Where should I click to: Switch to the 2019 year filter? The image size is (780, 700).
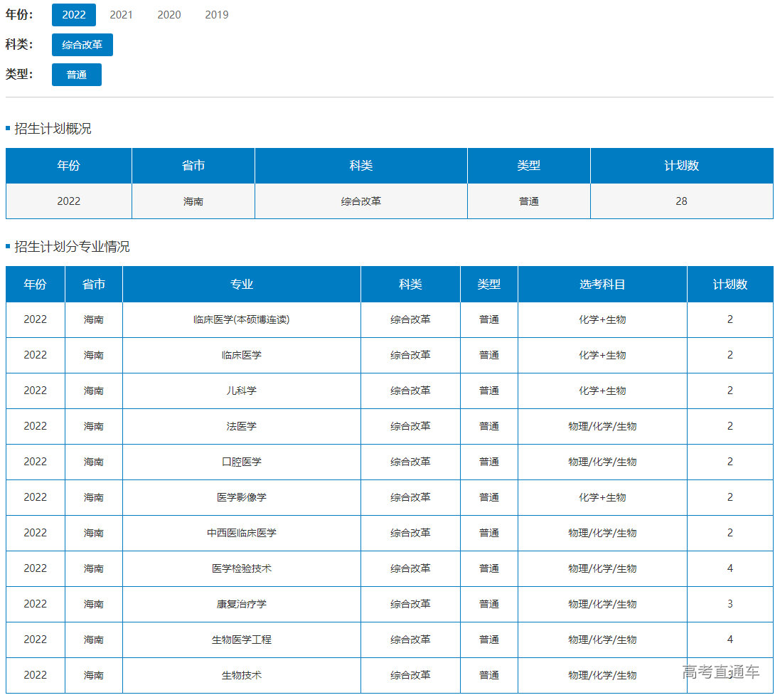click(x=217, y=15)
